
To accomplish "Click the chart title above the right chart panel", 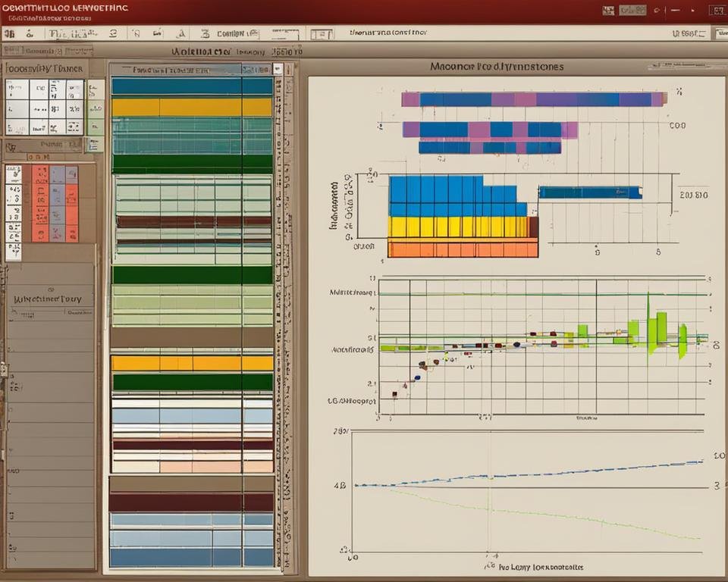I will (x=497, y=67).
